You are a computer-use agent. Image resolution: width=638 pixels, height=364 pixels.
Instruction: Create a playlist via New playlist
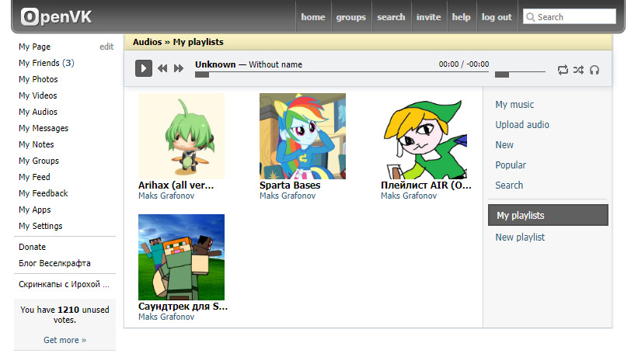pyautogui.click(x=520, y=237)
